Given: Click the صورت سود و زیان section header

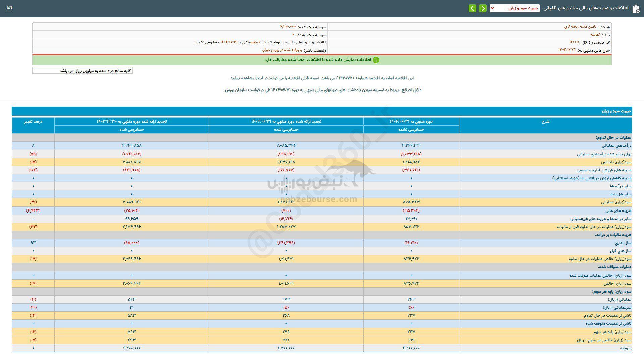Looking at the screenshot, I should click(616, 111).
